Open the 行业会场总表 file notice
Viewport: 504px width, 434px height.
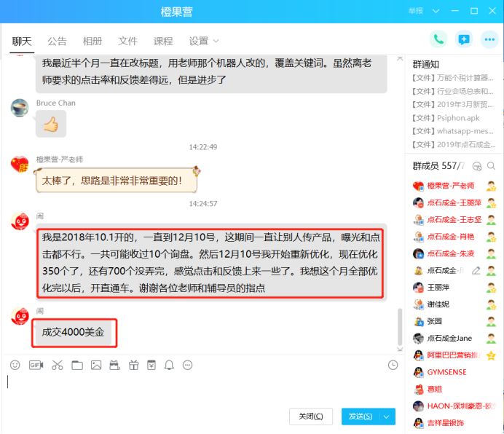[453, 91]
